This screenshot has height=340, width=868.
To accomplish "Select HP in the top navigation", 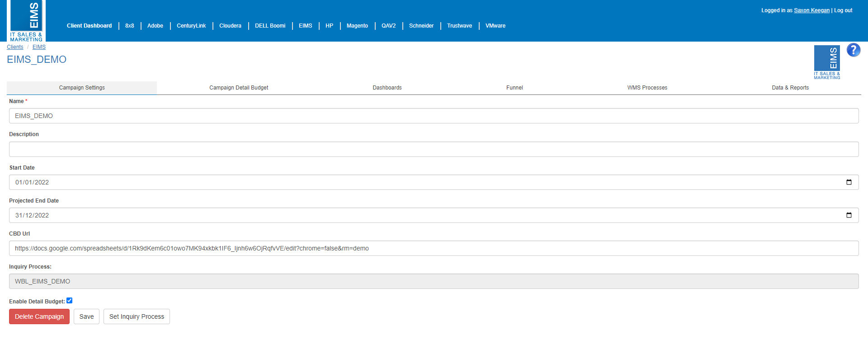I will coord(329,26).
